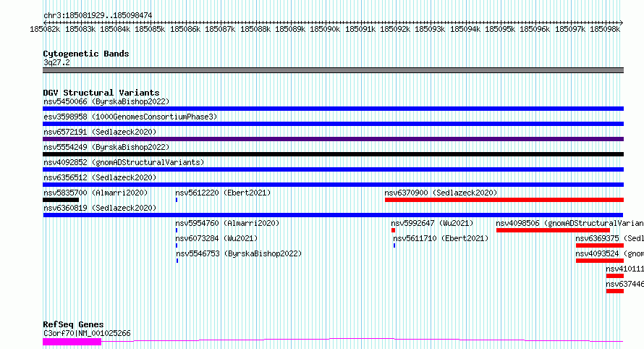Viewport: 644px width, 349px height.
Task: Click the red bar under nsv4093524
Action: (600, 261)
